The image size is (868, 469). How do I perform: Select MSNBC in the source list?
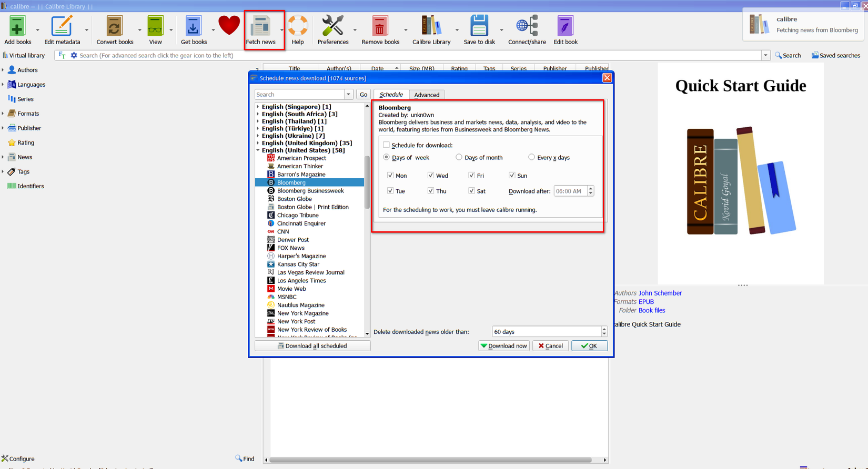[287, 297]
